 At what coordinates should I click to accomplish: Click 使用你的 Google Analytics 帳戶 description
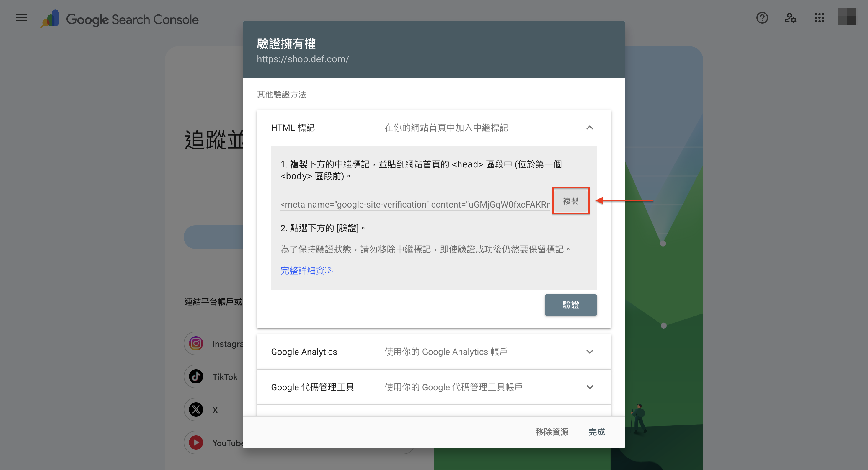click(446, 351)
